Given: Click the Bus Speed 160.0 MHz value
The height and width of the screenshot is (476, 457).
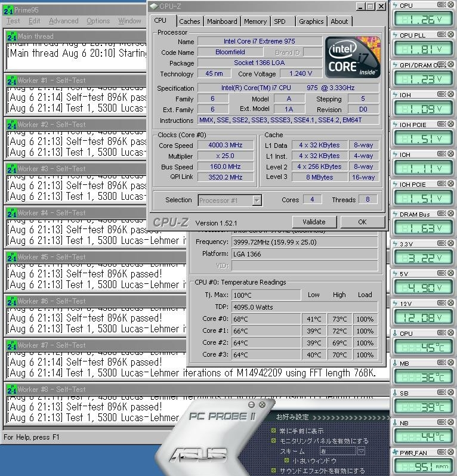Looking at the screenshot, I should (x=226, y=166).
